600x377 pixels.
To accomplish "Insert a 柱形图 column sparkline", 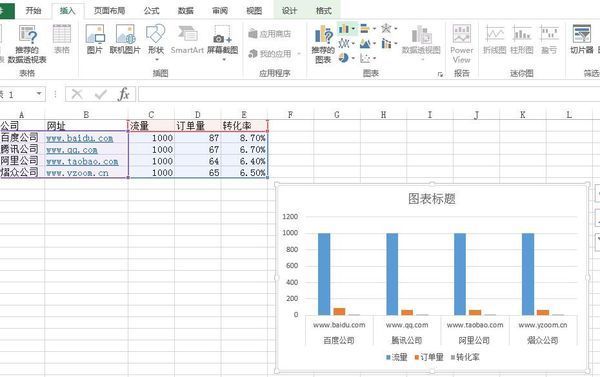I will (x=522, y=39).
